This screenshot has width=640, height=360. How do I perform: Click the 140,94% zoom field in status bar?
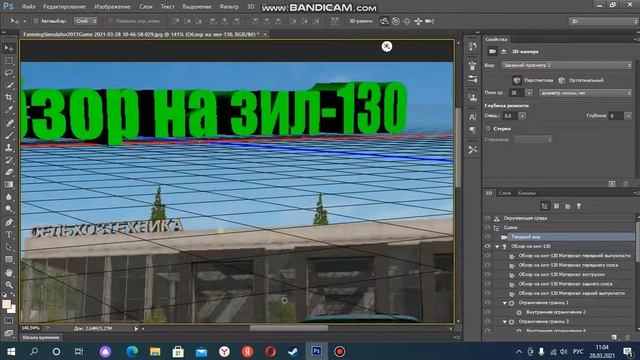pyautogui.click(x=31, y=328)
